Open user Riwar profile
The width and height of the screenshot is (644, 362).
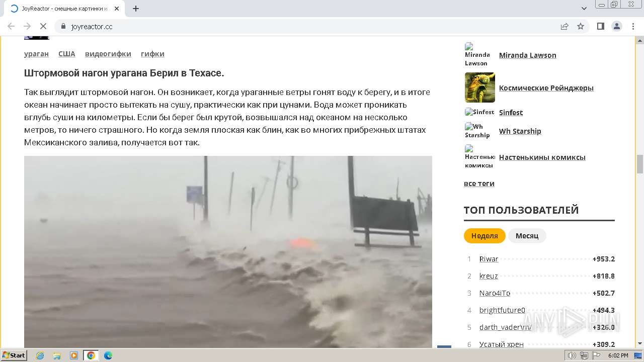pyautogui.click(x=489, y=259)
